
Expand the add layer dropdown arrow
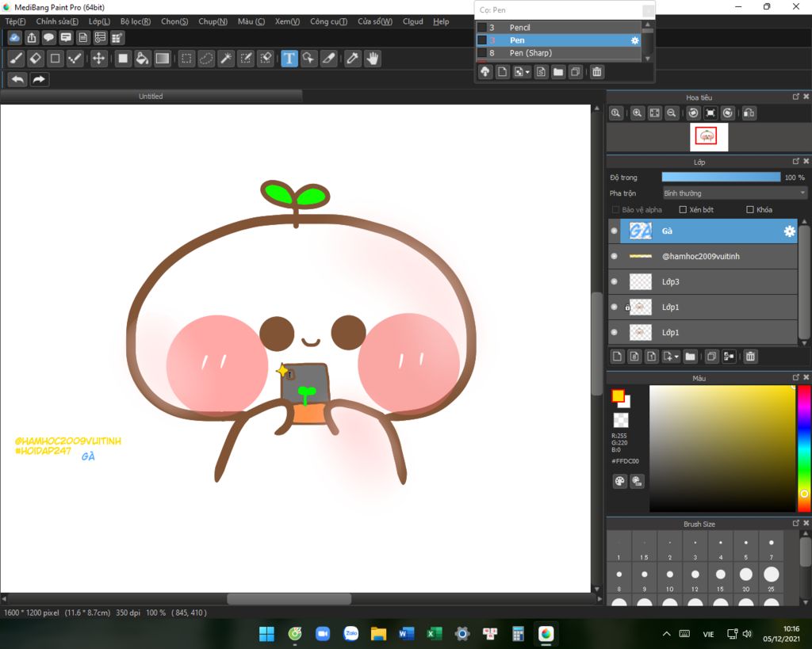(x=676, y=357)
